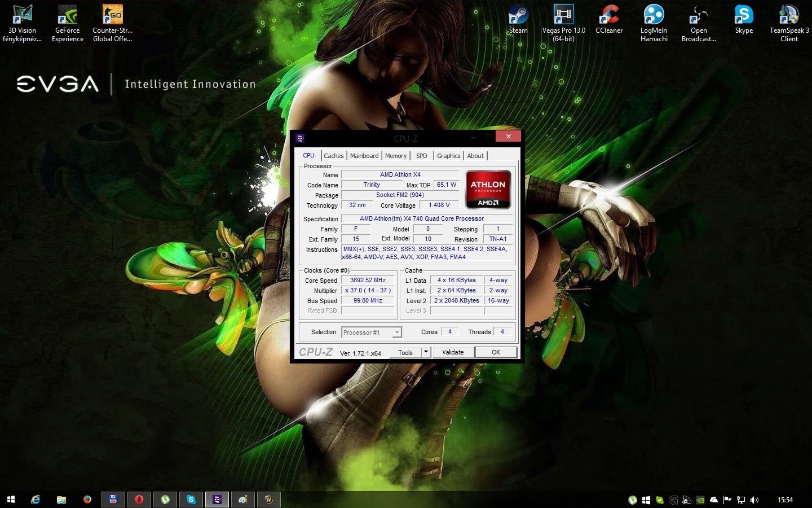Viewport: 812px width, 508px height.
Task: Open File Explorer from the taskbar
Action: click(61, 500)
